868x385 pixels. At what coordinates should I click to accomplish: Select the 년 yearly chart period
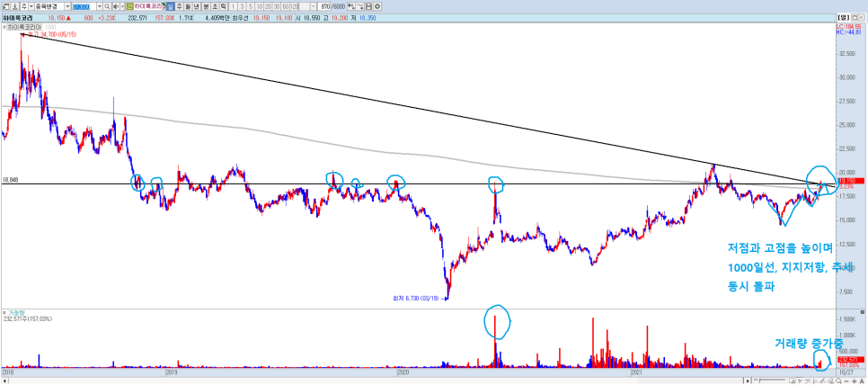(197, 6)
